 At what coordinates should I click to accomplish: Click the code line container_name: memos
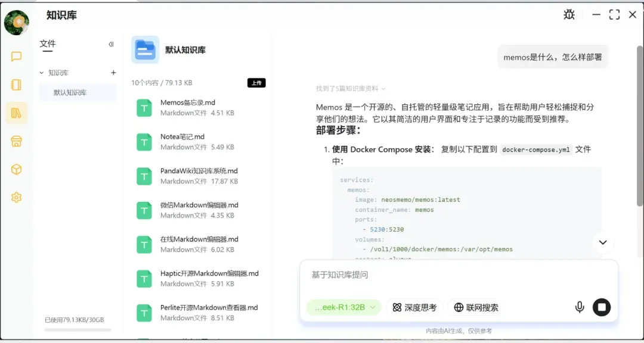tap(394, 210)
